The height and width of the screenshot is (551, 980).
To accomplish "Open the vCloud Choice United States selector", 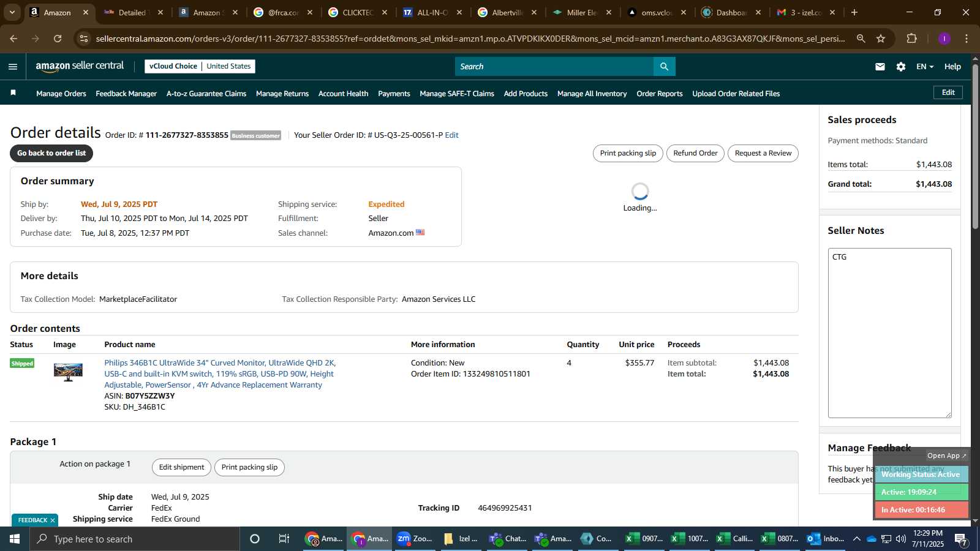I will tap(200, 66).
